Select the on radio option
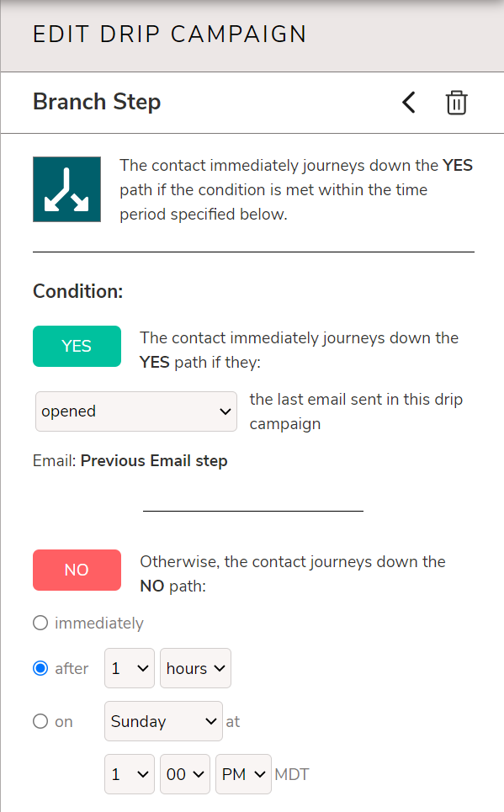The image size is (504, 812). [40, 721]
